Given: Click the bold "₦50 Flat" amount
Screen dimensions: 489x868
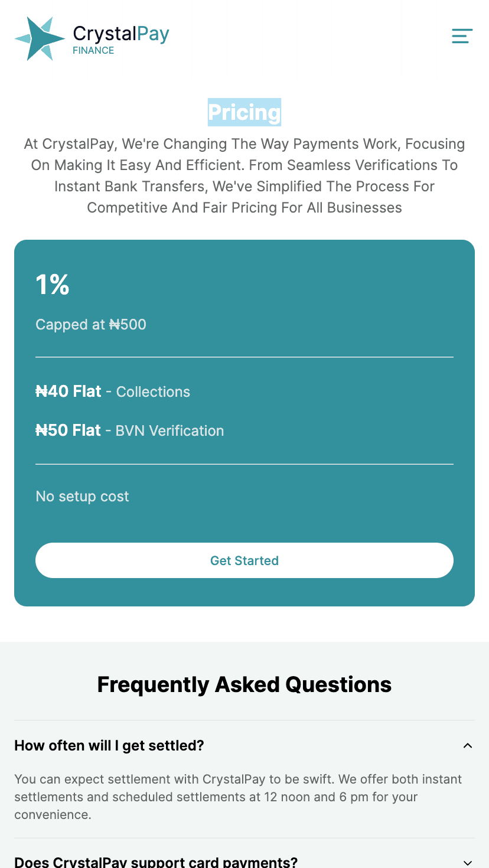Looking at the screenshot, I should pyautogui.click(x=69, y=430).
